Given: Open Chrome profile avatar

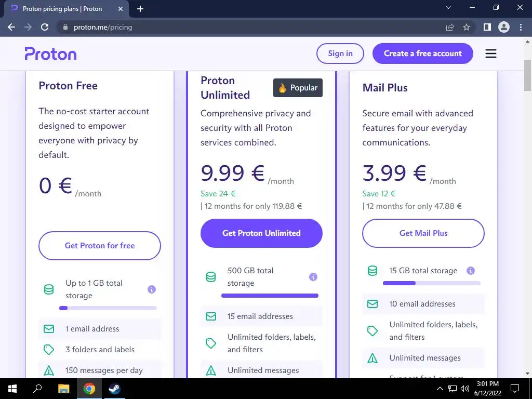Looking at the screenshot, I should (504, 27).
